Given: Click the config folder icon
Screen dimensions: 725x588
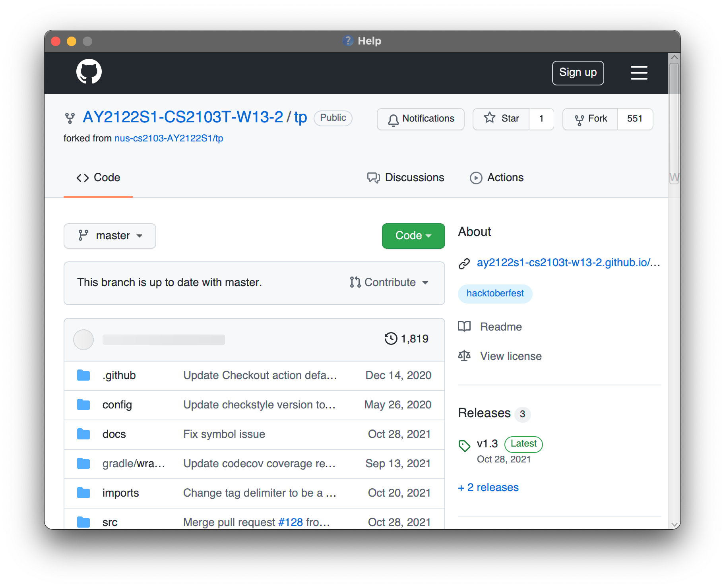Looking at the screenshot, I should (x=83, y=404).
